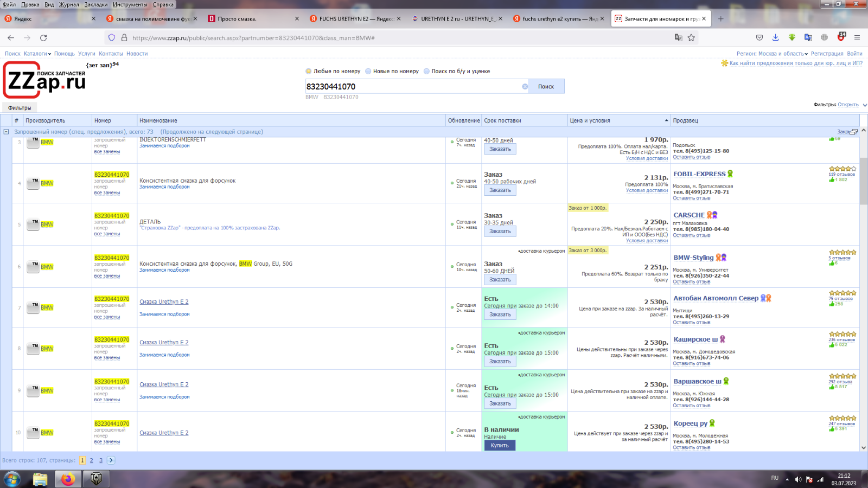The width and height of the screenshot is (868, 488).
Task: Click the ZZap.ru logo
Action: [x=44, y=80]
